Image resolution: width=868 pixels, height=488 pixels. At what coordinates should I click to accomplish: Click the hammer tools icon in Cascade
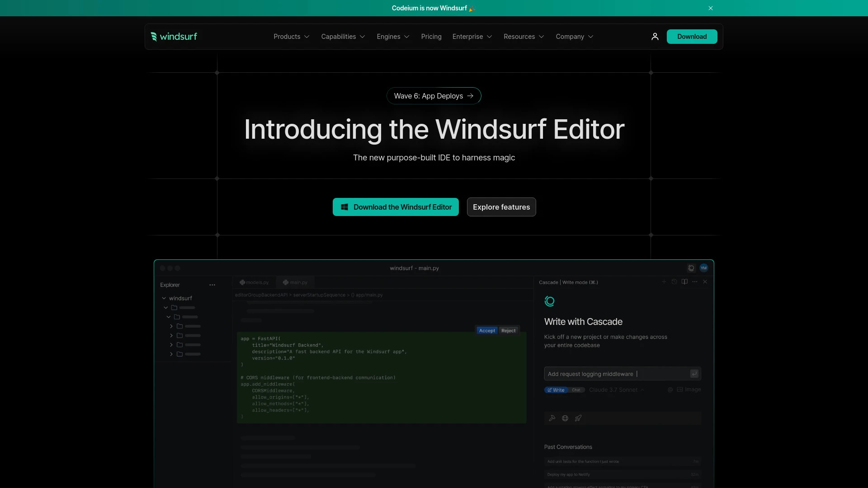pyautogui.click(x=552, y=418)
